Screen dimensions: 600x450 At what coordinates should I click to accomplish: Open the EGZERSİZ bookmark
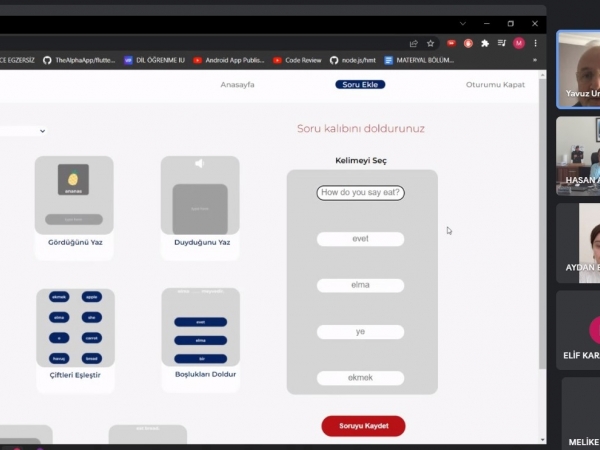(17, 60)
